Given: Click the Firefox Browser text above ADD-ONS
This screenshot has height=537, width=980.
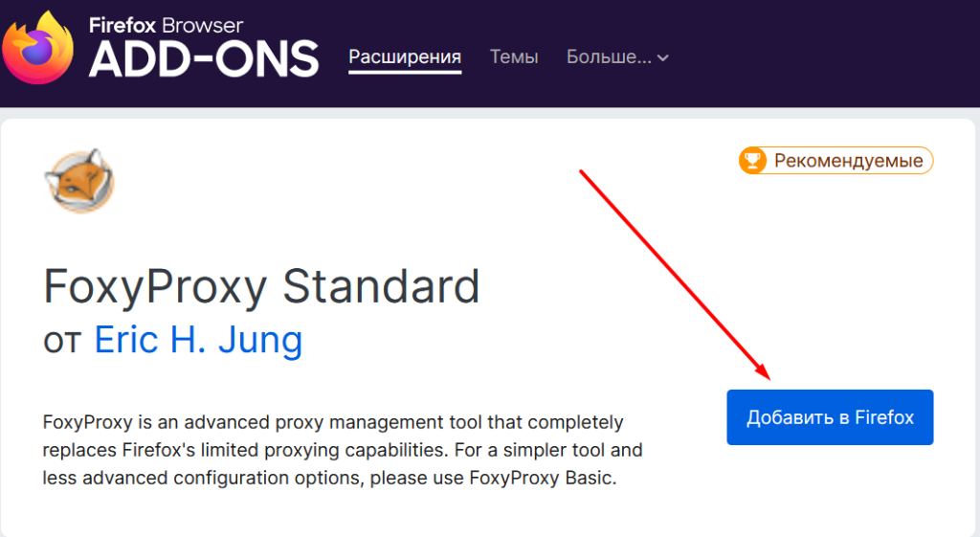Looking at the screenshot, I should point(166,25).
